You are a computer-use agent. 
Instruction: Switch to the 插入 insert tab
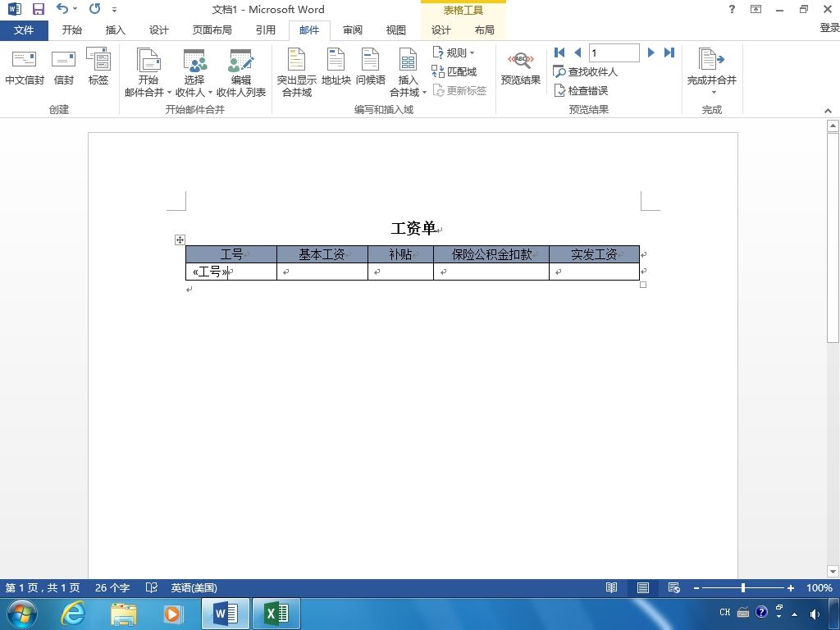[115, 30]
